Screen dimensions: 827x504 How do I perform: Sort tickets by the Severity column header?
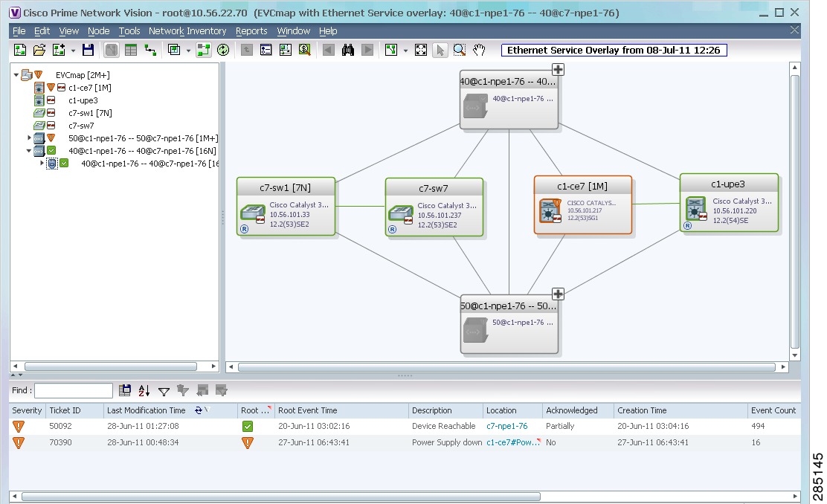27,410
